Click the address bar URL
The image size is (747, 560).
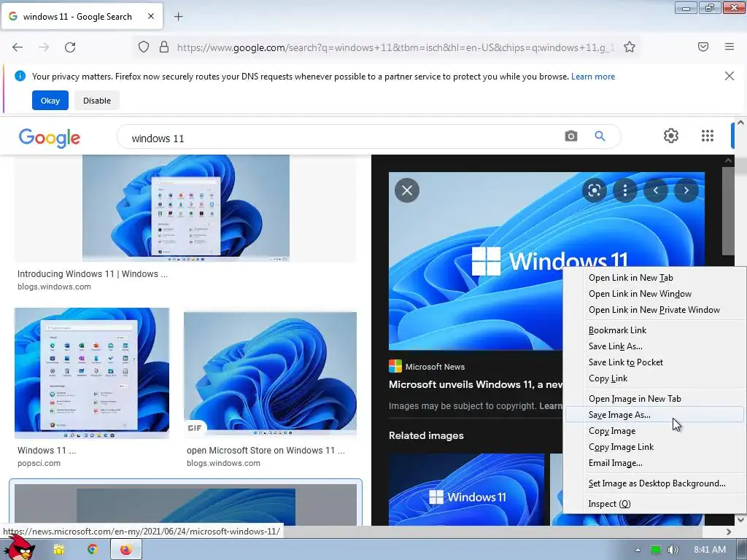point(395,47)
